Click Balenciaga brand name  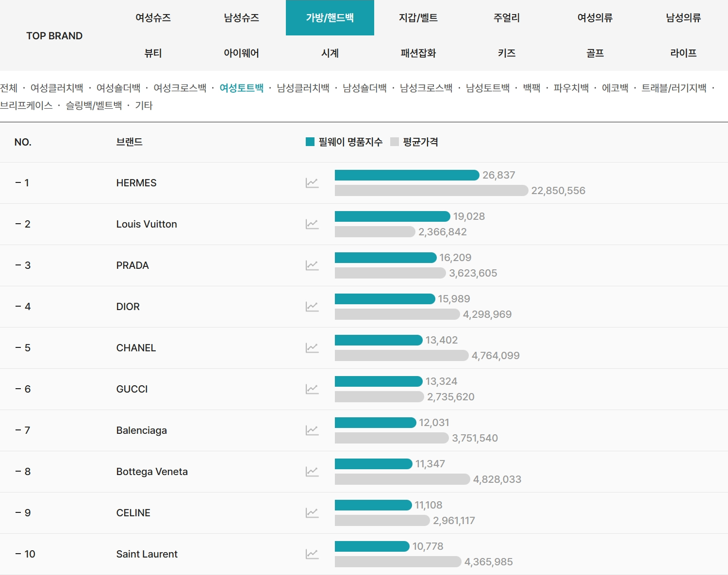coord(142,430)
